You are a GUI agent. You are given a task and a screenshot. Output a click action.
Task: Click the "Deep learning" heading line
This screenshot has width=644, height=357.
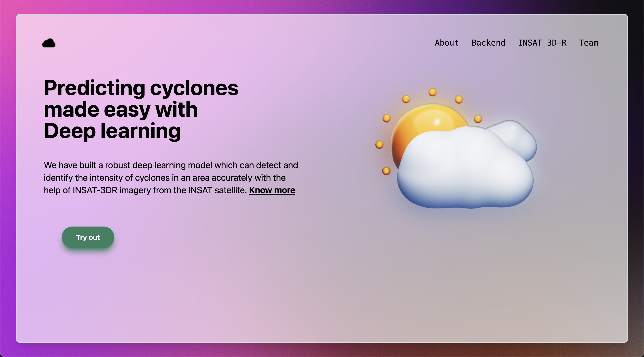[x=112, y=131]
